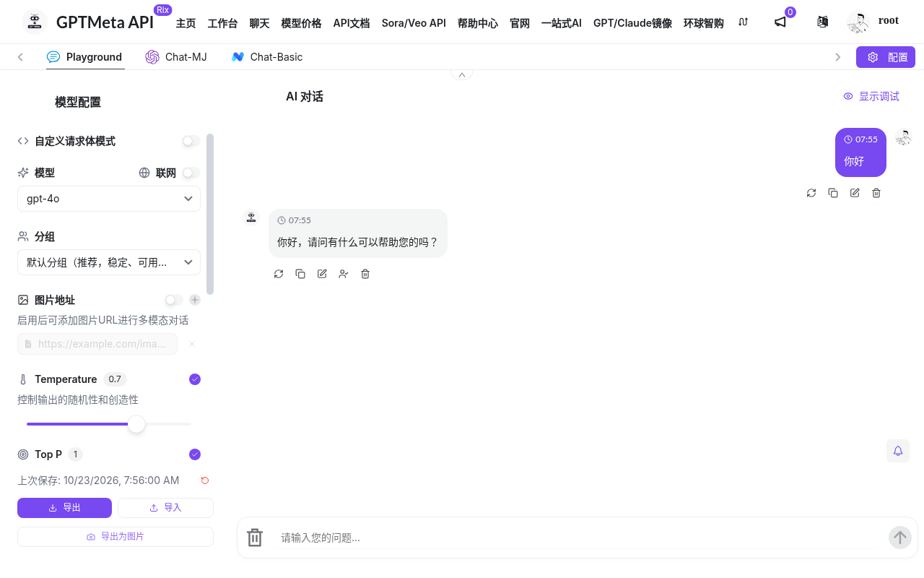Viewport: 924px width, 578px height.
Task: Click 导出为图片 button
Action: click(x=115, y=537)
